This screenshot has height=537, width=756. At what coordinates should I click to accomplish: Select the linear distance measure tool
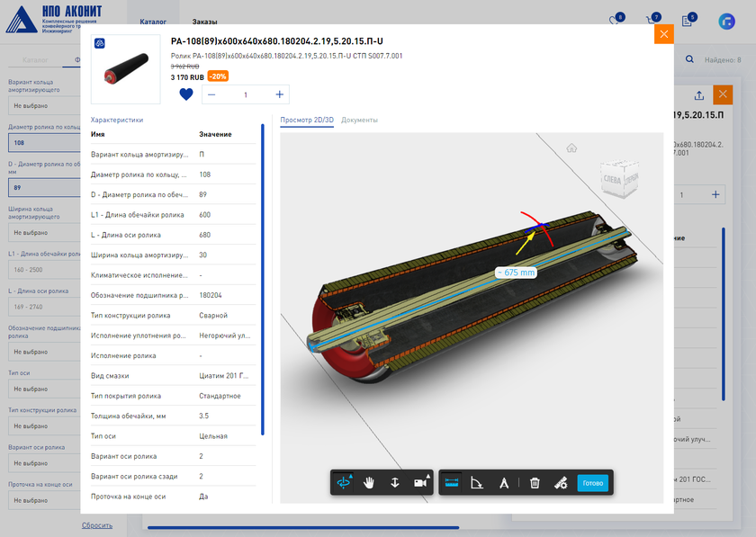[452, 483]
